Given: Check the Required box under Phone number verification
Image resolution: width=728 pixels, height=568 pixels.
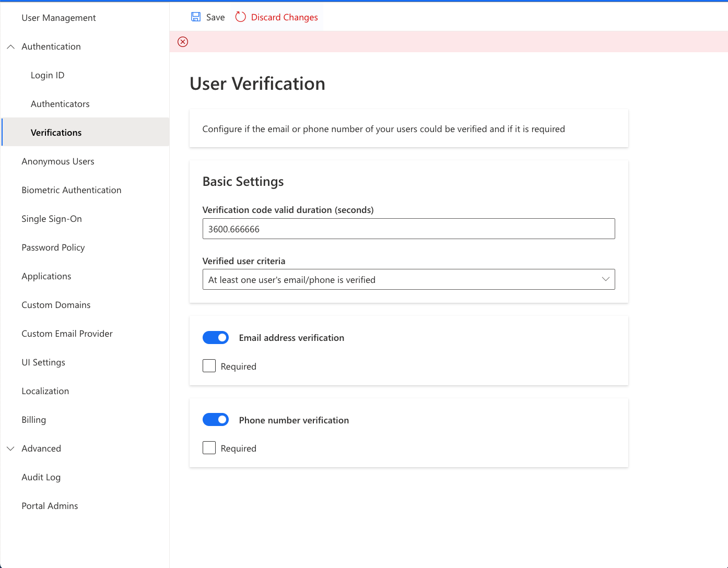Looking at the screenshot, I should 209,447.
